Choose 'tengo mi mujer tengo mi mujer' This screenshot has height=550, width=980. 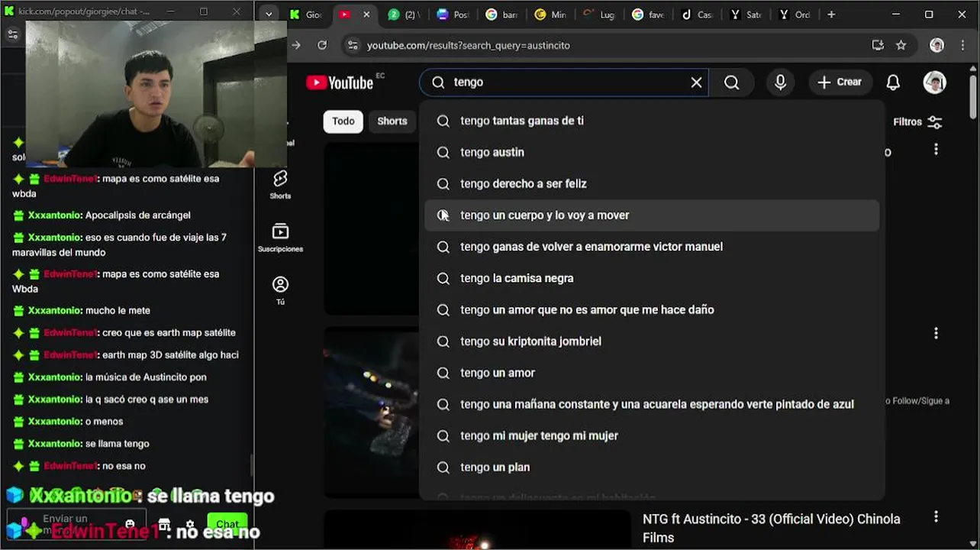pos(652,435)
